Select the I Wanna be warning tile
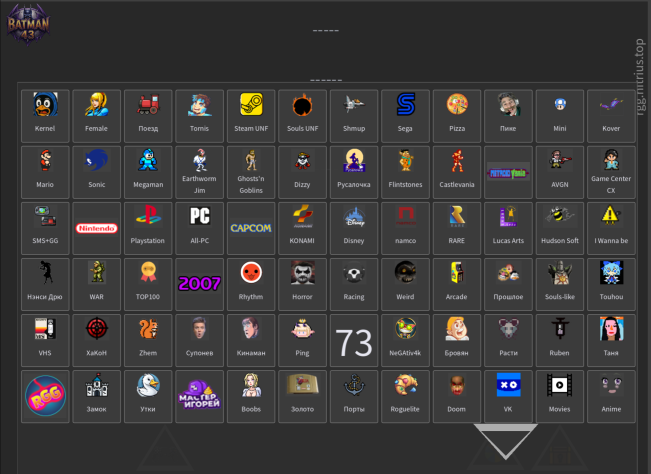 [611, 228]
